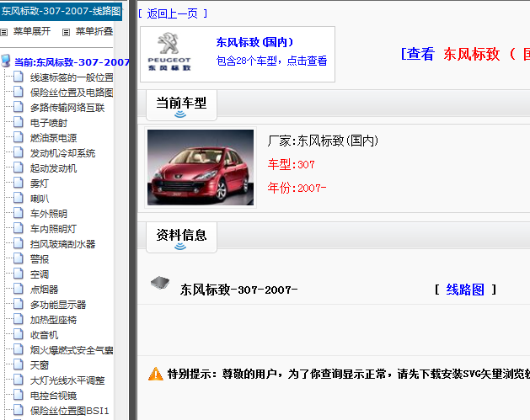
Task: Select the 资料信息 section tab
Action: coord(181,237)
